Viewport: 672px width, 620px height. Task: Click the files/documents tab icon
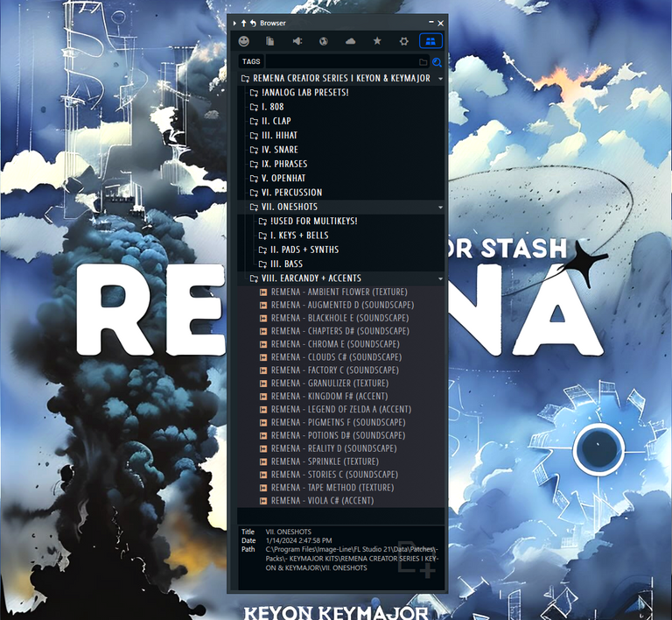[270, 41]
